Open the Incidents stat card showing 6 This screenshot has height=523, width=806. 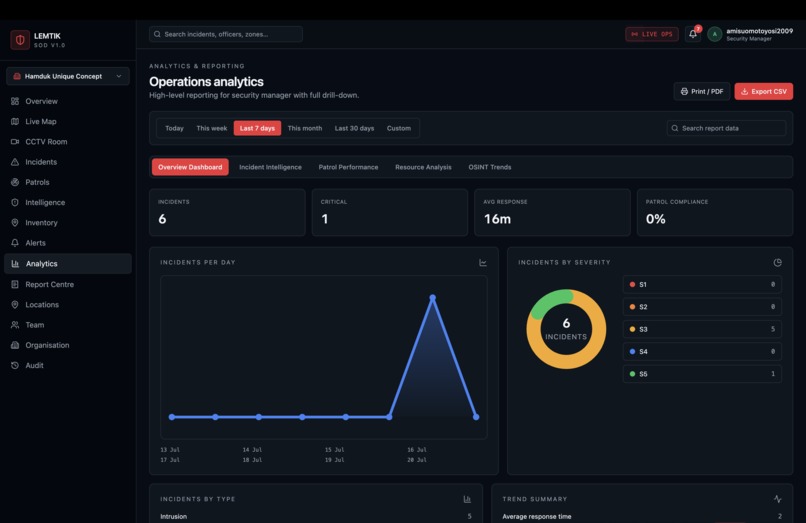(227, 212)
